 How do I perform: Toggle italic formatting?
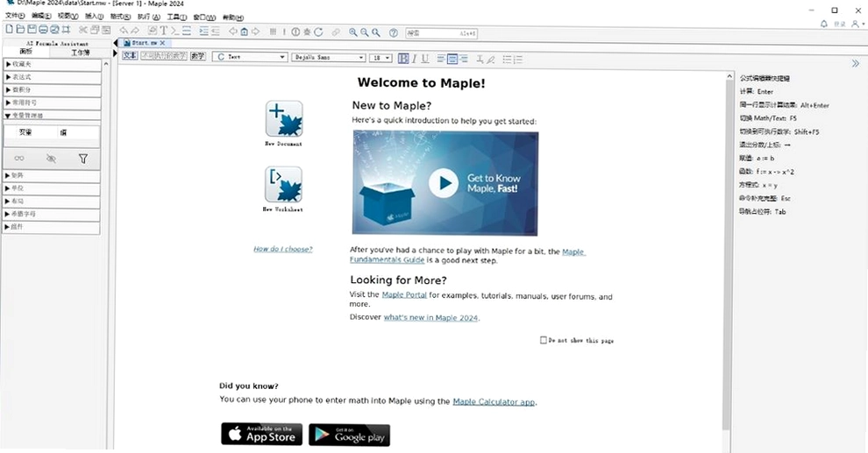click(415, 58)
